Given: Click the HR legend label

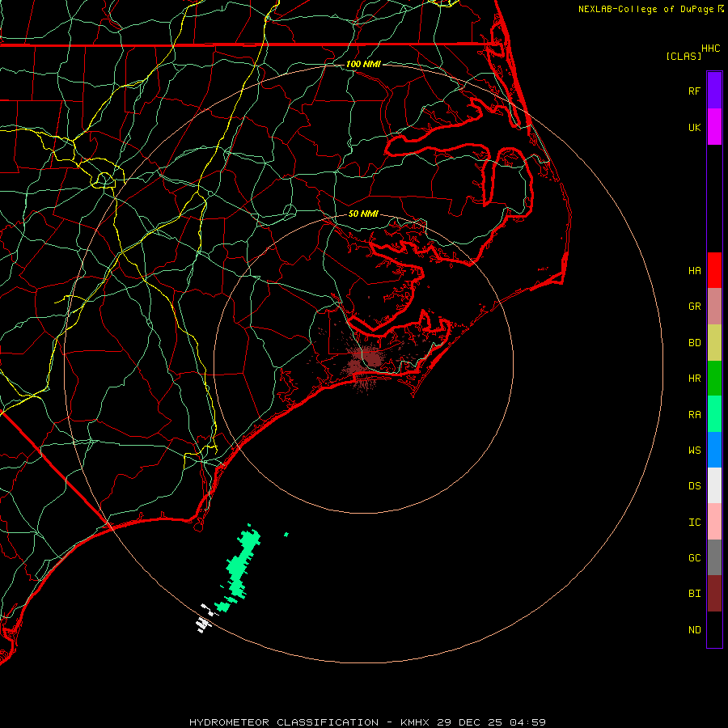Looking at the screenshot, I should (695, 379).
